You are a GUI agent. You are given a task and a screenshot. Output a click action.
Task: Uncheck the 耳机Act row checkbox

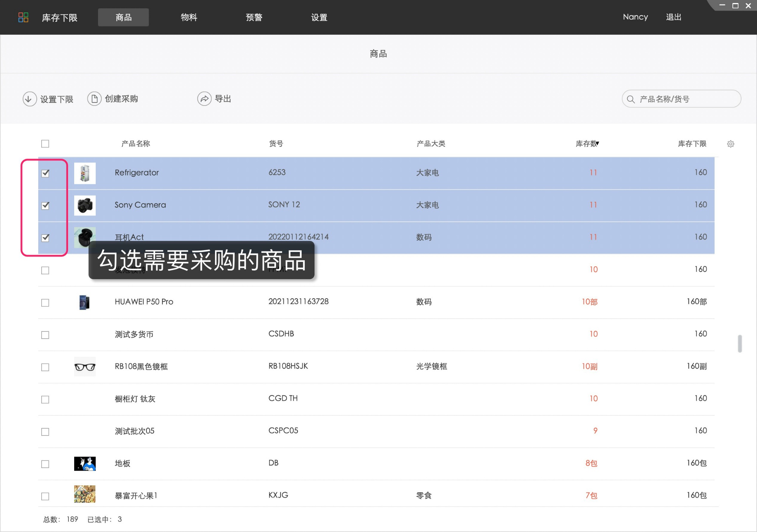pyautogui.click(x=45, y=238)
